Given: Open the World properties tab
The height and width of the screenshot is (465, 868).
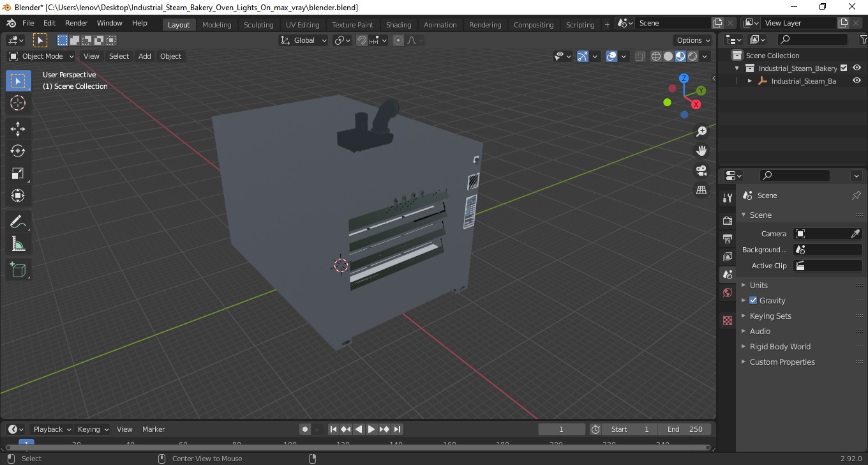Looking at the screenshot, I should tap(728, 293).
